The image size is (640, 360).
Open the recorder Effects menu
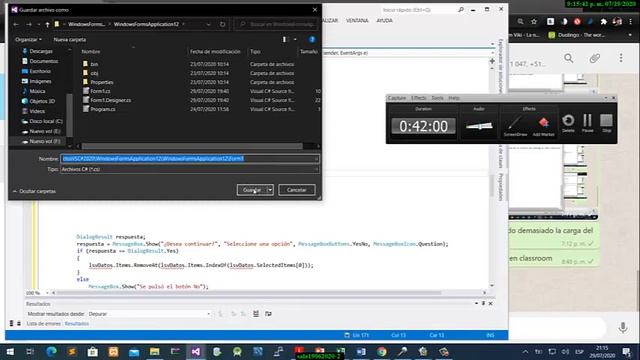tap(418, 98)
